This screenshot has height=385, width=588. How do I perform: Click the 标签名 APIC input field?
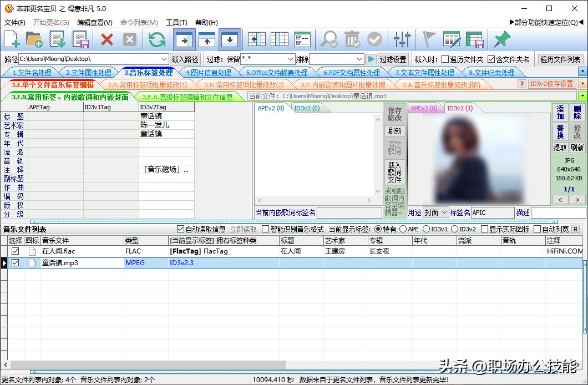tap(493, 212)
